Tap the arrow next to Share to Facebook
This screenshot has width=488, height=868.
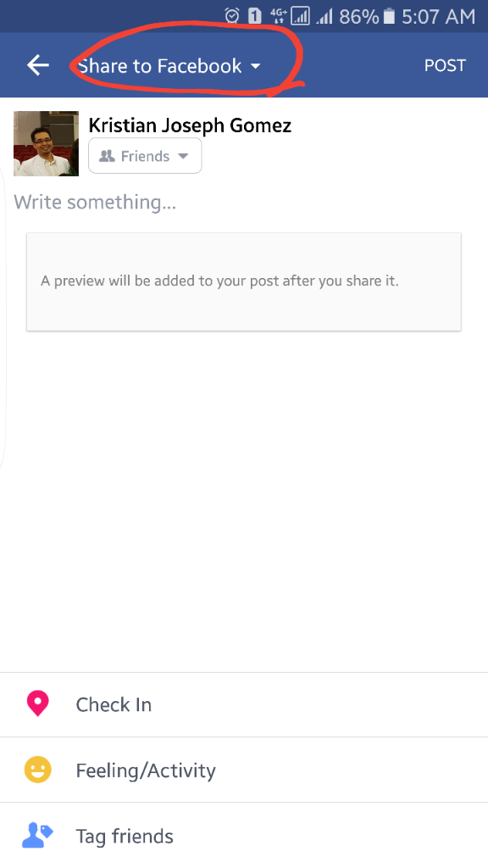point(255,66)
